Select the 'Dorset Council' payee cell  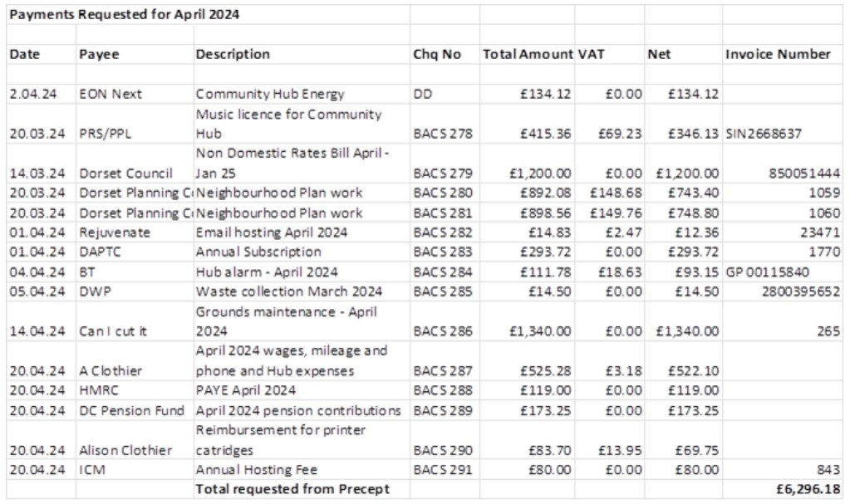tap(125, 174)
